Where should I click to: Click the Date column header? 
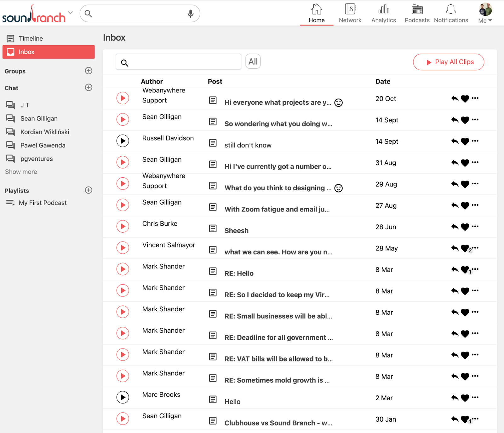point(383,82)
